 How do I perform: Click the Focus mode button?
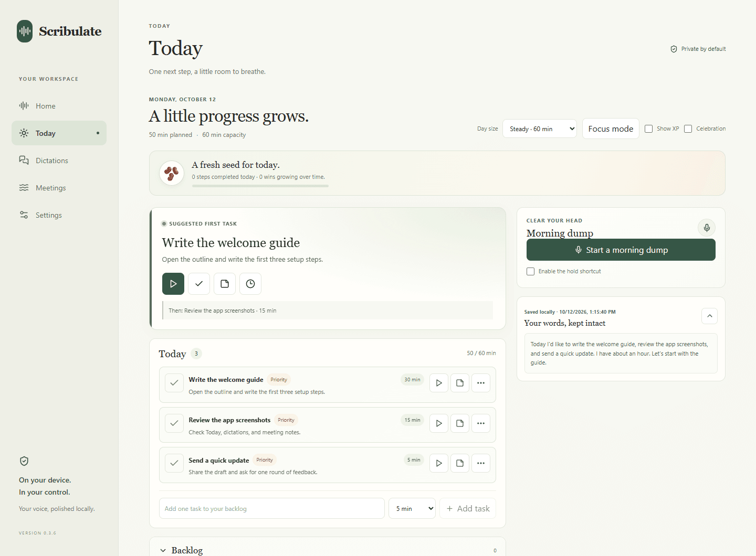click(611, 129)
